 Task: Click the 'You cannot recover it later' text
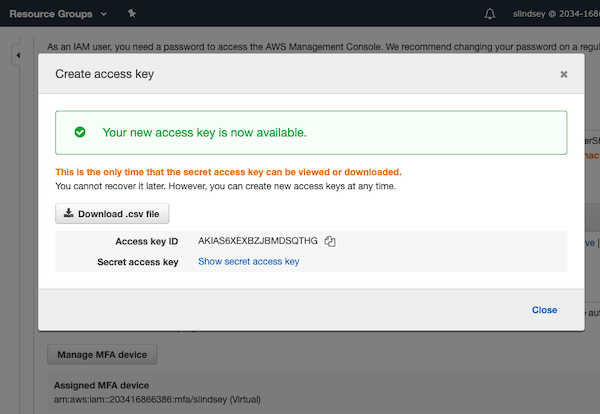[226, 186]
